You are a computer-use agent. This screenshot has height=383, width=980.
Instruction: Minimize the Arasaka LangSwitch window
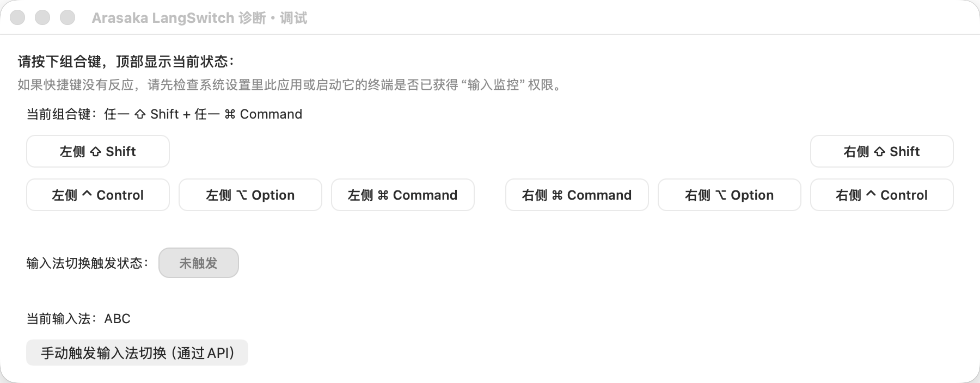point(42,18)
